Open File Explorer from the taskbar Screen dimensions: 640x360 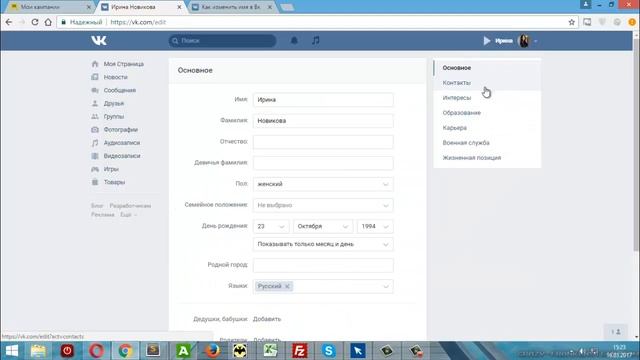[38, 351]
